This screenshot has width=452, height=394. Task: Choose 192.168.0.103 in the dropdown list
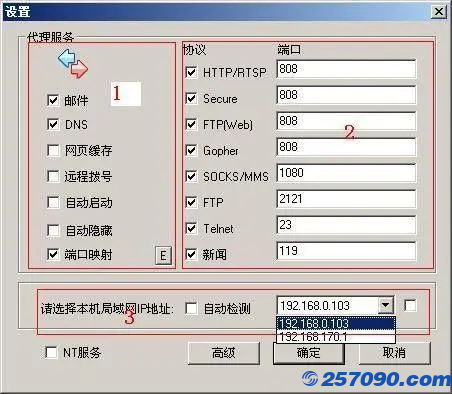[336, 324]
